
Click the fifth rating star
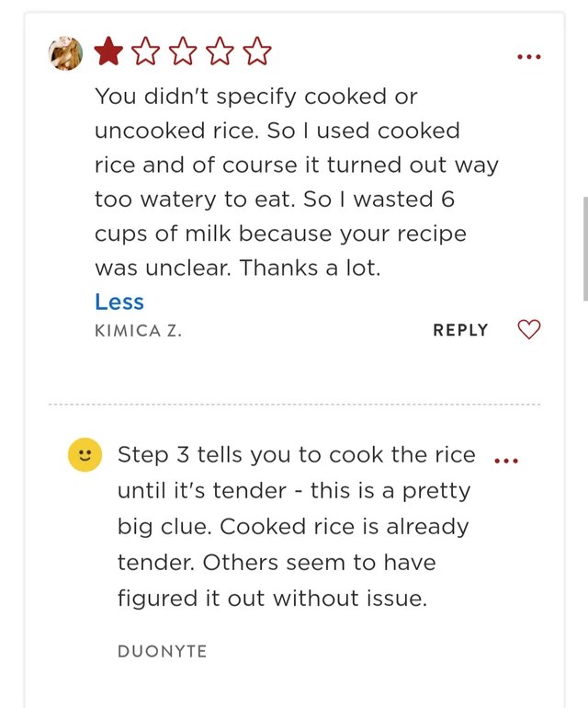coord(257,52)
